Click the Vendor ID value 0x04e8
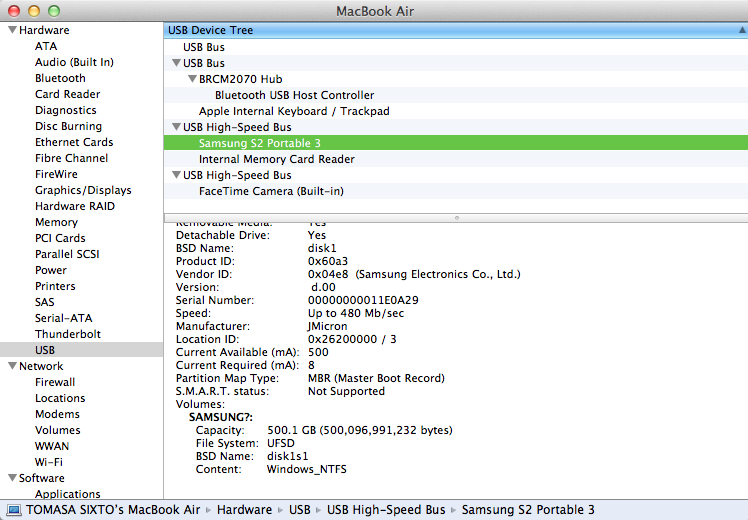The image size is (748, 520). [x=328, y=274]
